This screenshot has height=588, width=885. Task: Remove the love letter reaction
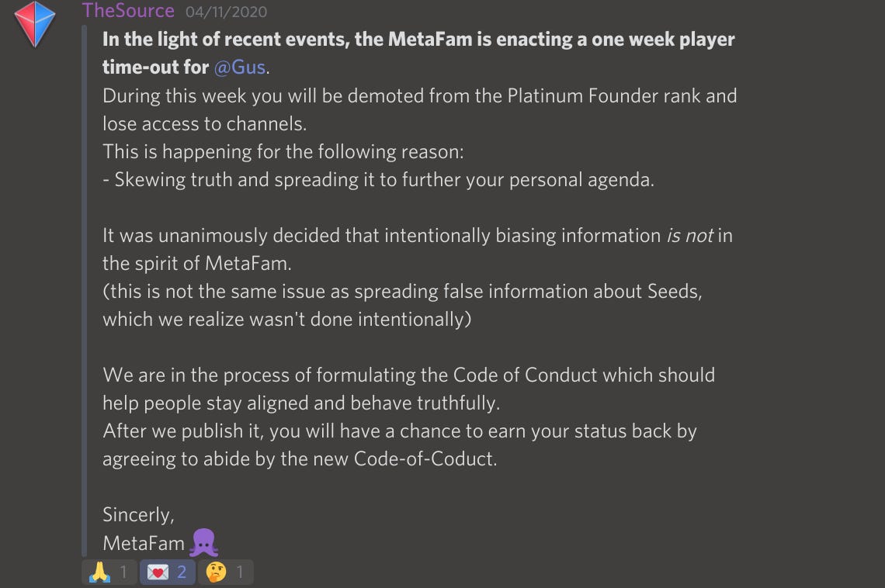click(168, 572)
